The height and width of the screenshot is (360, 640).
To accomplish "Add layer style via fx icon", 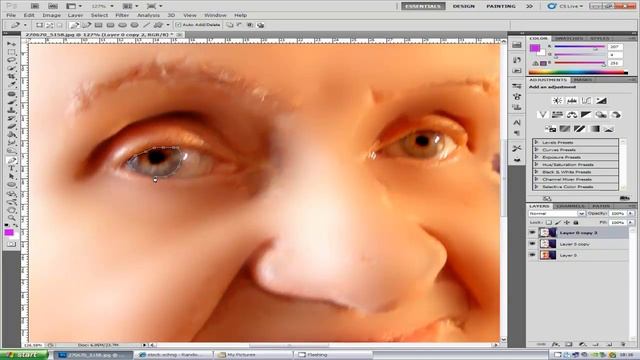I will 555,344.
